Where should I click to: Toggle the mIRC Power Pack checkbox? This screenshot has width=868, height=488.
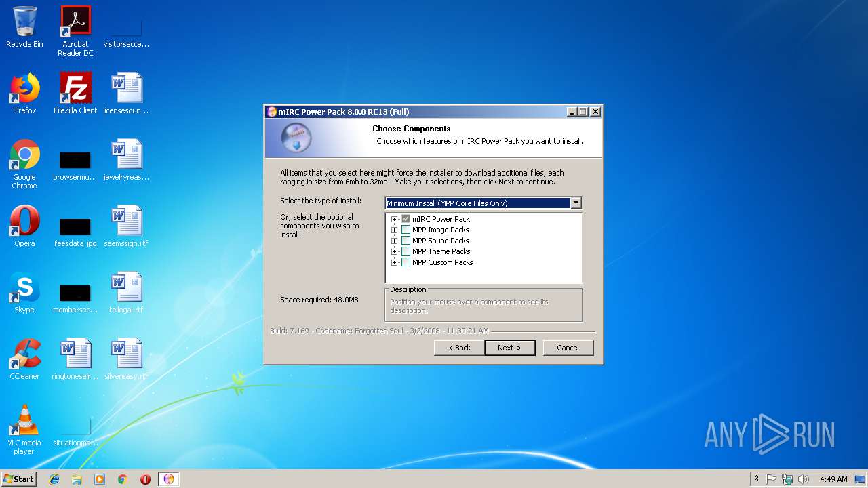click(406, 219)
